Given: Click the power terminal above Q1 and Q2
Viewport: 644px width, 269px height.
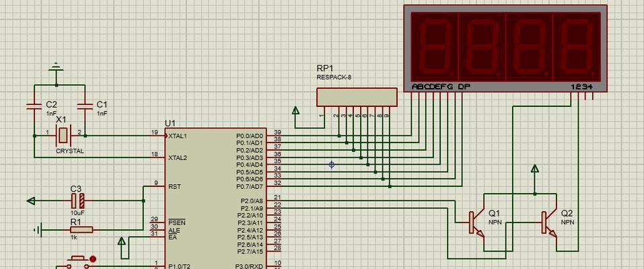Looking at the screenshot, I should click(x=534, y=169).
